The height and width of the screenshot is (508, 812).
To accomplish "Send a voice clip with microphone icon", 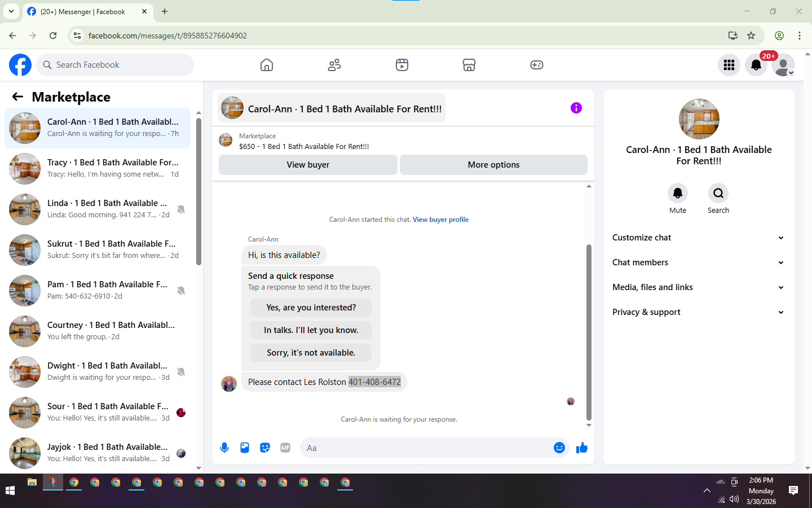I will 224,448.
